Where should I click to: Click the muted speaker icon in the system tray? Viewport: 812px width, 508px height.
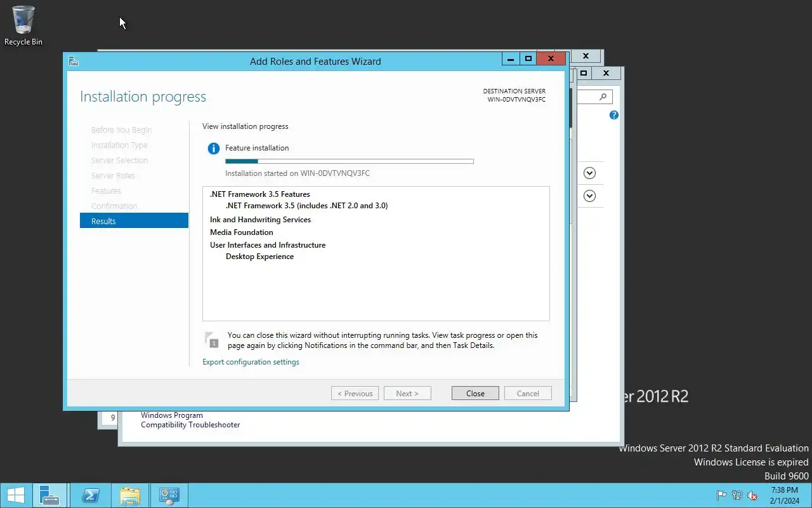pos(752,495)
